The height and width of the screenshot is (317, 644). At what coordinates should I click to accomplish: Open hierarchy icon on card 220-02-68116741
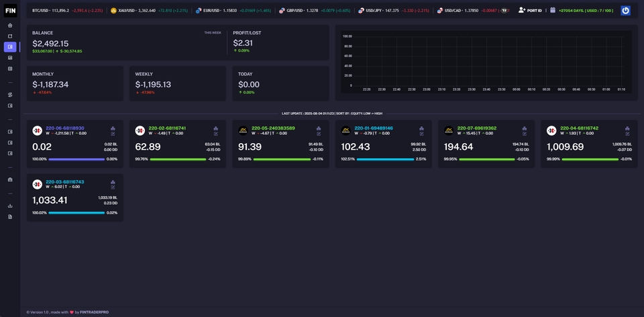coord(215,129)
